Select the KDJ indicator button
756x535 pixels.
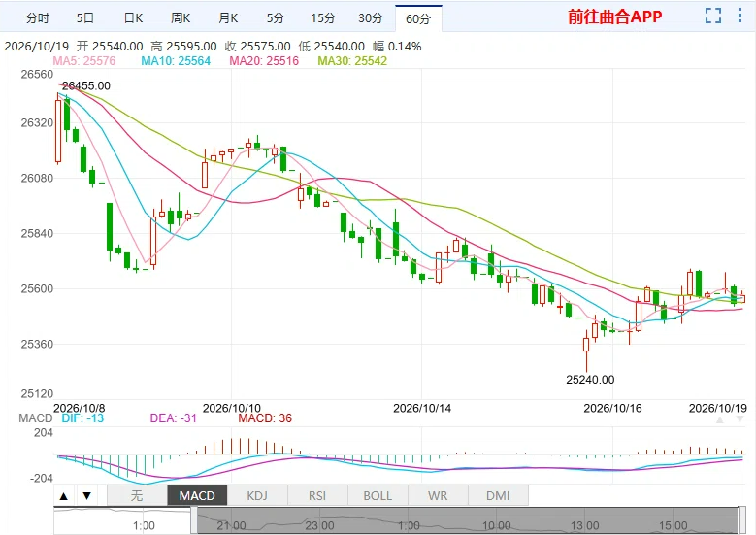coord(257,495)
